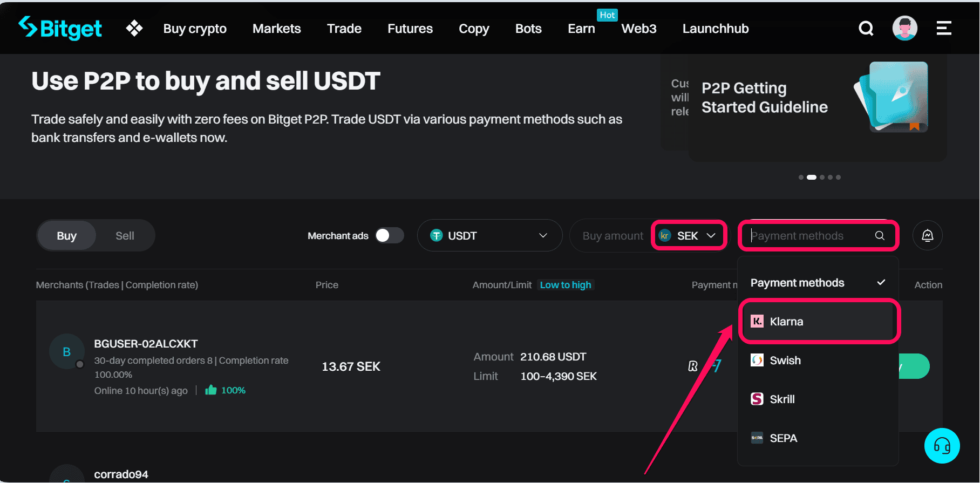Click the SEK currency kr icon

tap(665, 236)
